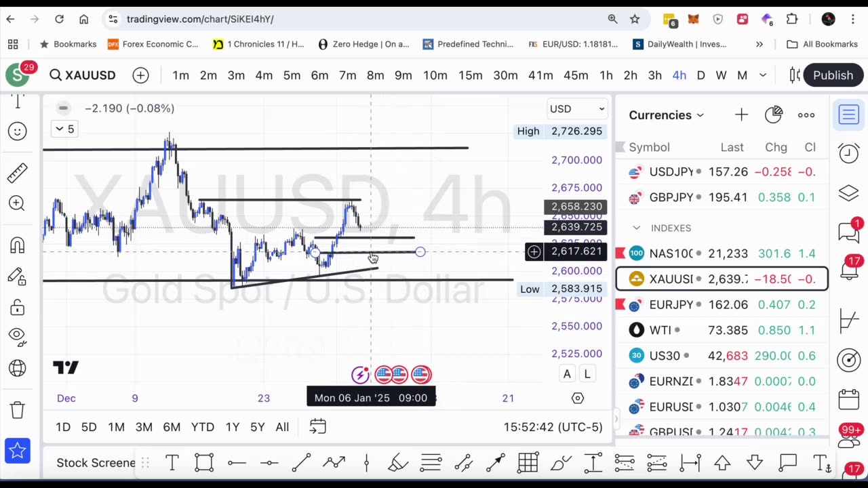Select the arrow up marker tool

coord(722,463)
